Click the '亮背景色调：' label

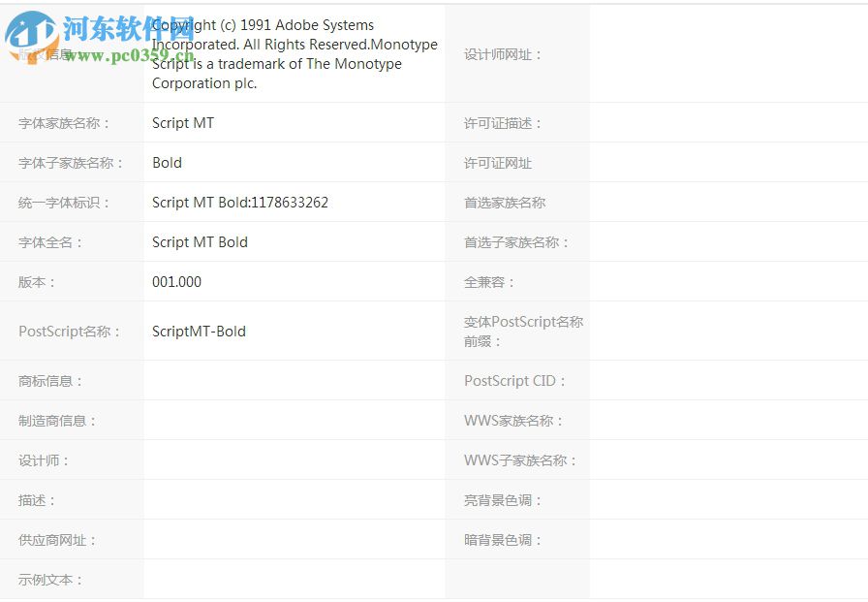503,500
